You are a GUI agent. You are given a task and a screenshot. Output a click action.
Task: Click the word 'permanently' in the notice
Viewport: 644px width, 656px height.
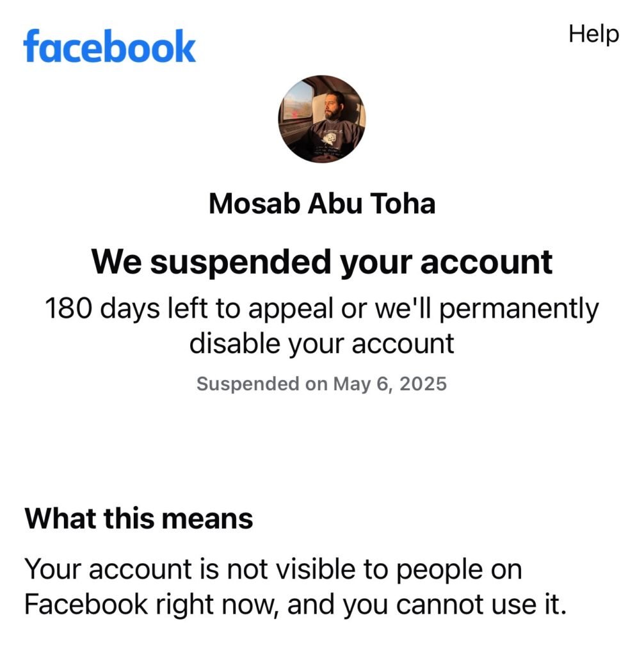pyautogui.click(x=519, y=309)
